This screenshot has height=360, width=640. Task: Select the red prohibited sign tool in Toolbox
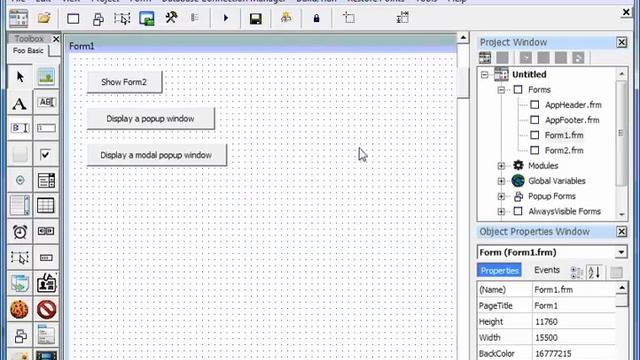(46, 309)
